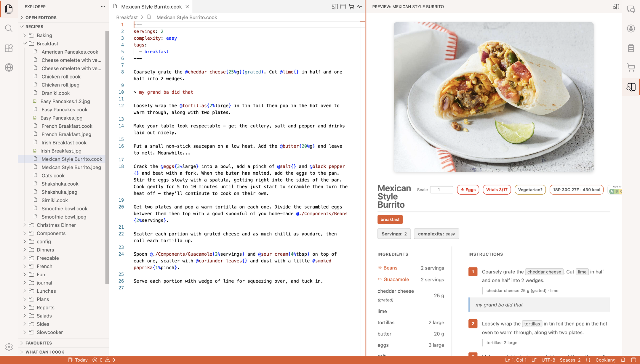The image size is (640, 364).
Task: Open the settings gear icon
Action: (9, 347)
